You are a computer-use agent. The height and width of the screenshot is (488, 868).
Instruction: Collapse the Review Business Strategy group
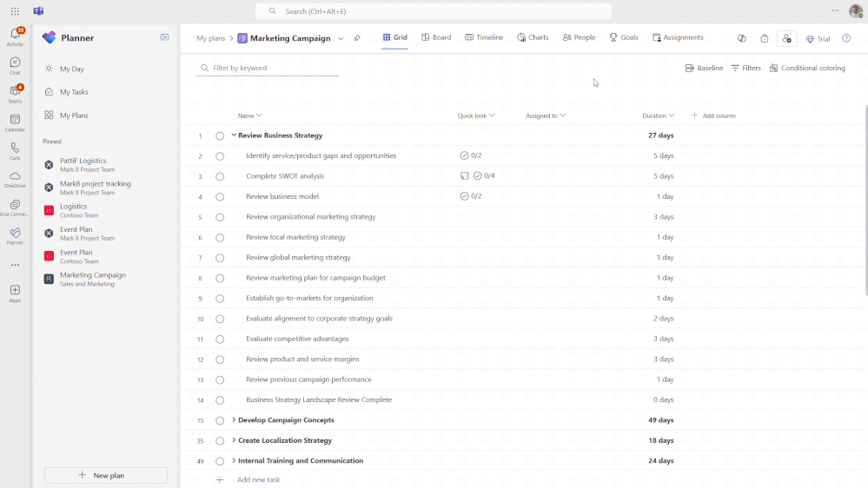[x=234, y=135]
